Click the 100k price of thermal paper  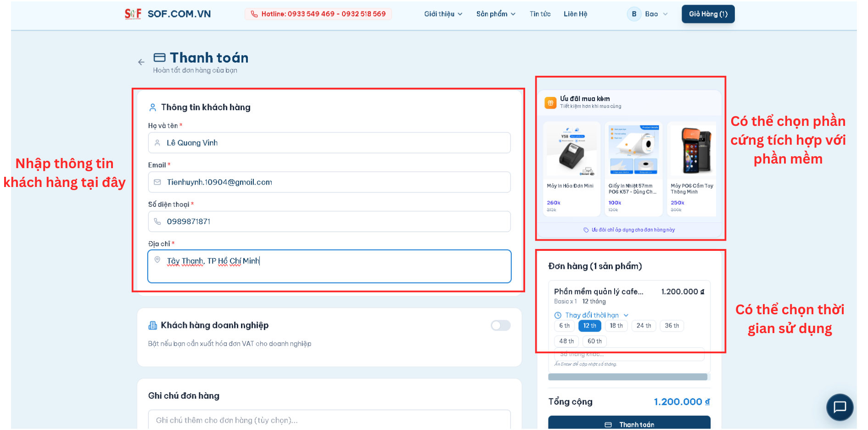[x=615, y=203]
